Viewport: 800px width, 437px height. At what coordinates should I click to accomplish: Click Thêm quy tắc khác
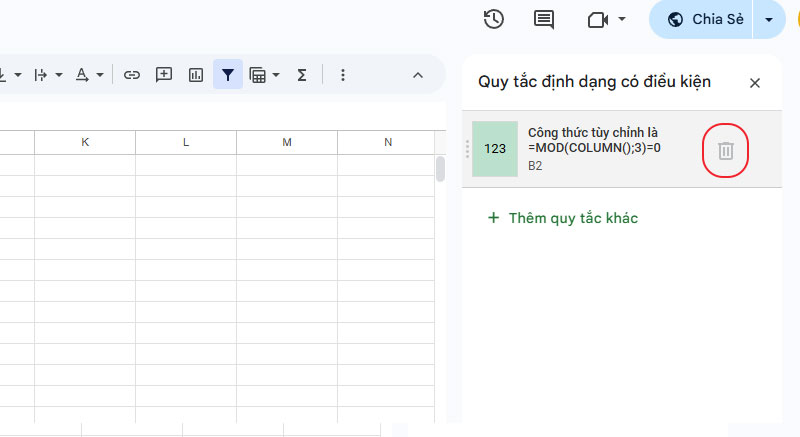(562, 218)
